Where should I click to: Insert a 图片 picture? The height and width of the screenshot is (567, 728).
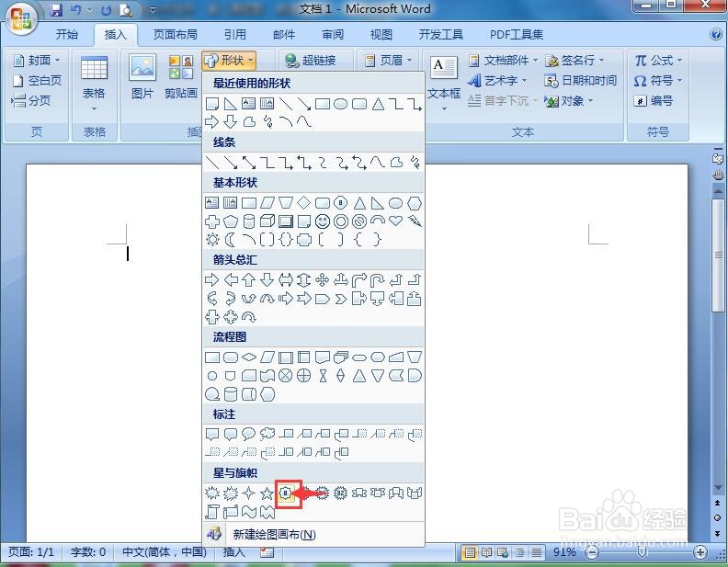[142, 77]
